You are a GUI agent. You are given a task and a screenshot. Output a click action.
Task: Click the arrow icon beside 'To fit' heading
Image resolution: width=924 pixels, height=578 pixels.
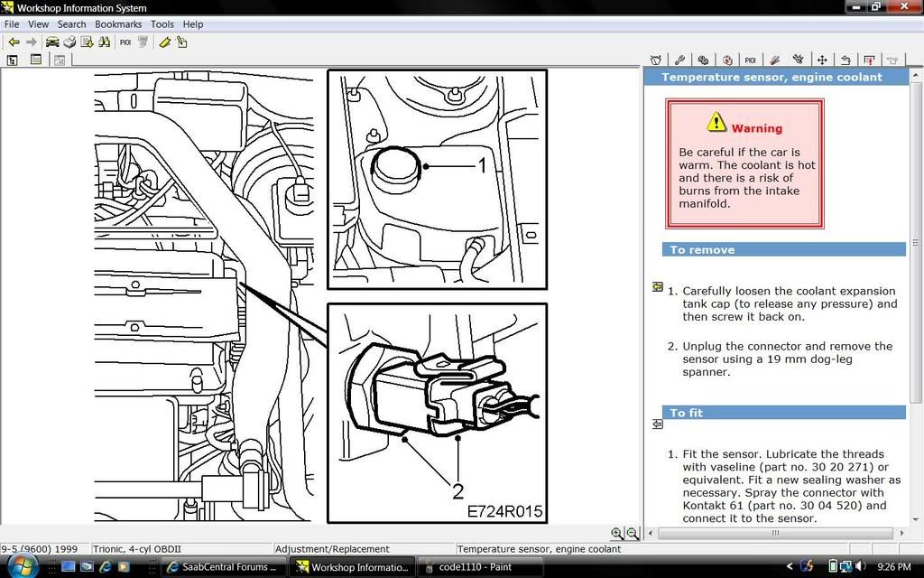(x=657, y=424)
